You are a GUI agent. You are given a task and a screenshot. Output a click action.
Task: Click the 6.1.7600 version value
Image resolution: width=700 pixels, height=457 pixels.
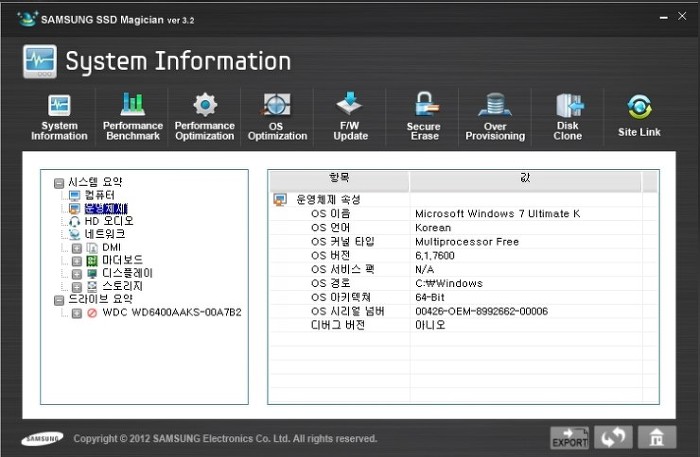tap(435, 256)
